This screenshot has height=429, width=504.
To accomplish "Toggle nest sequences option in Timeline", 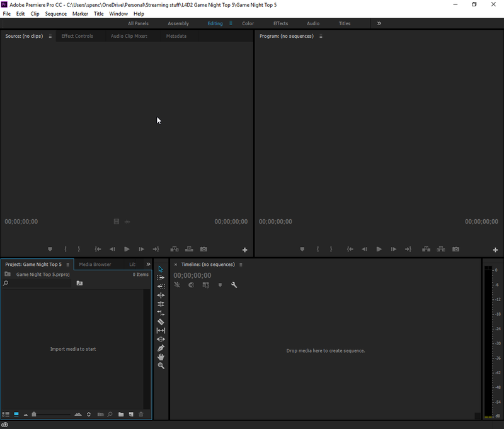I will (x=177, y=285).
